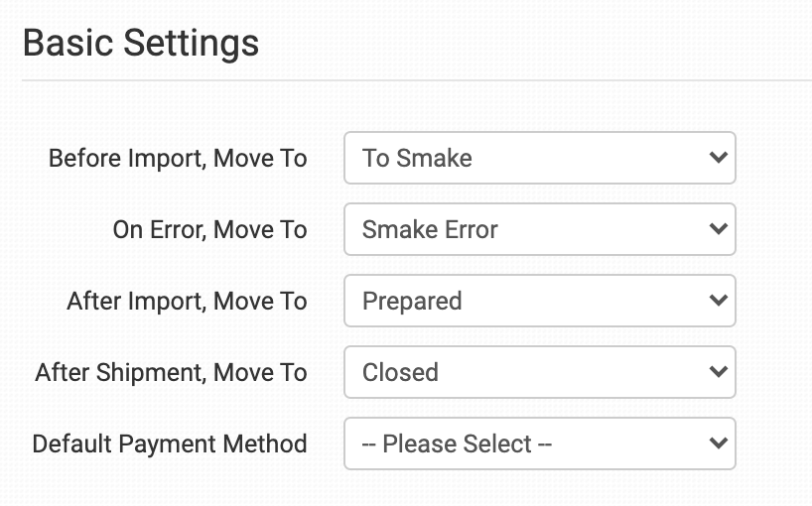Image resolution: width=812 pixels, height=506 pixels.
Task: Open the On Error, Move To dropdown
Action: (539, 229)
